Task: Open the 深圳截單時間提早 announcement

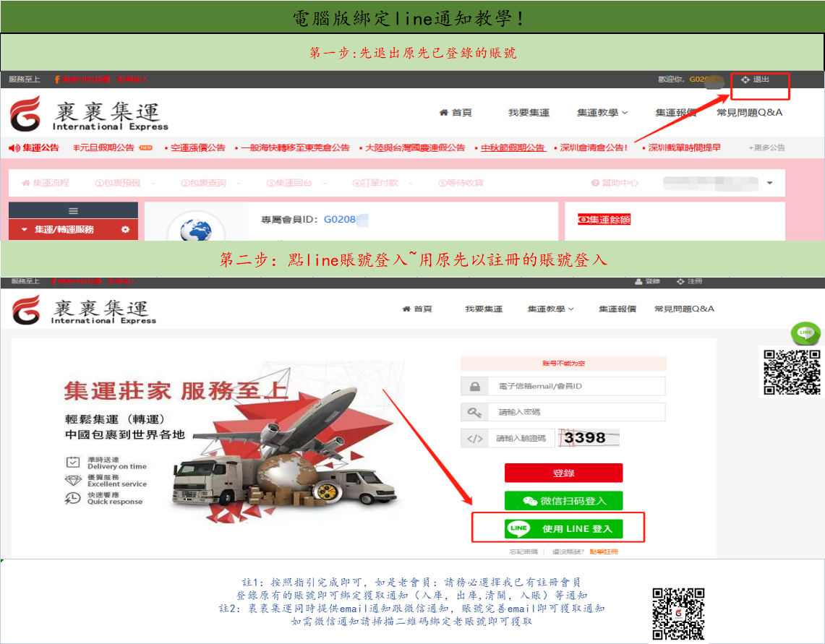Action: pyautogui.click(x=685, y=148)
